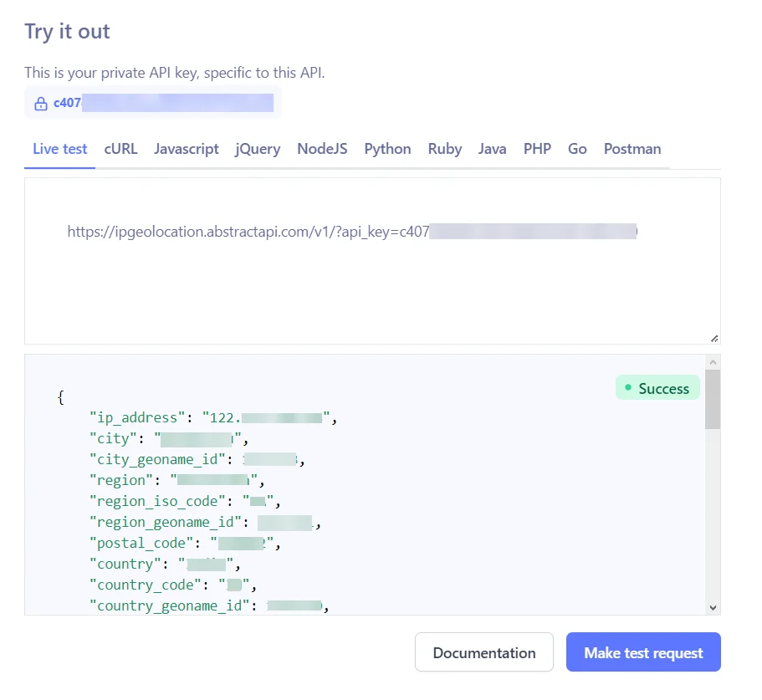Click the "city_geoname_id" response line
762x700 pixels.
point(197,459)
